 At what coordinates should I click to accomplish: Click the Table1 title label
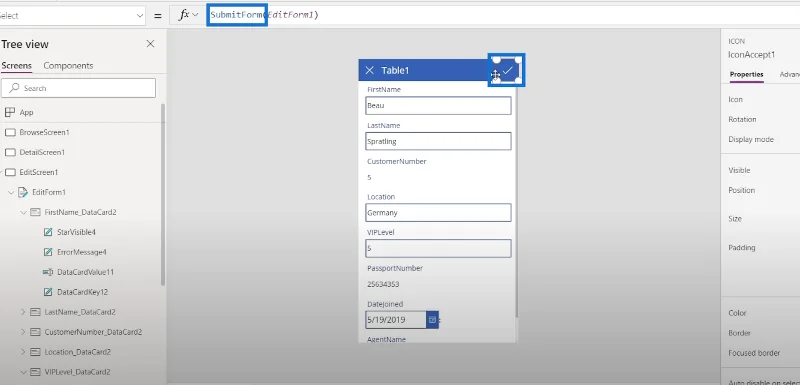click(x=395, y=70)
